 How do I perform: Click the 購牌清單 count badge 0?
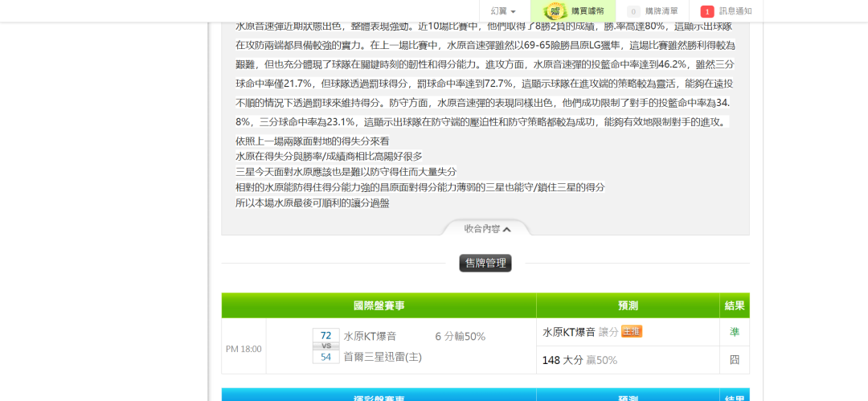click(x=633, y=11)
